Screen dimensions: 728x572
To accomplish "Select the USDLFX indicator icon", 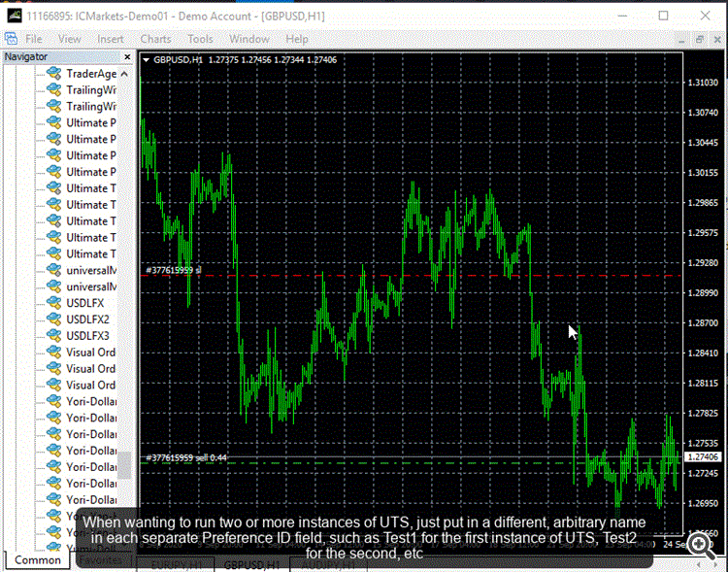I will [x=53, y=303].
